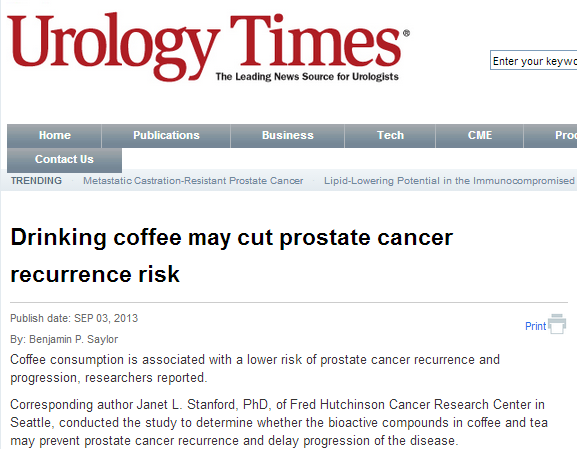Focus the keyword search input field

tap(534, 61)
